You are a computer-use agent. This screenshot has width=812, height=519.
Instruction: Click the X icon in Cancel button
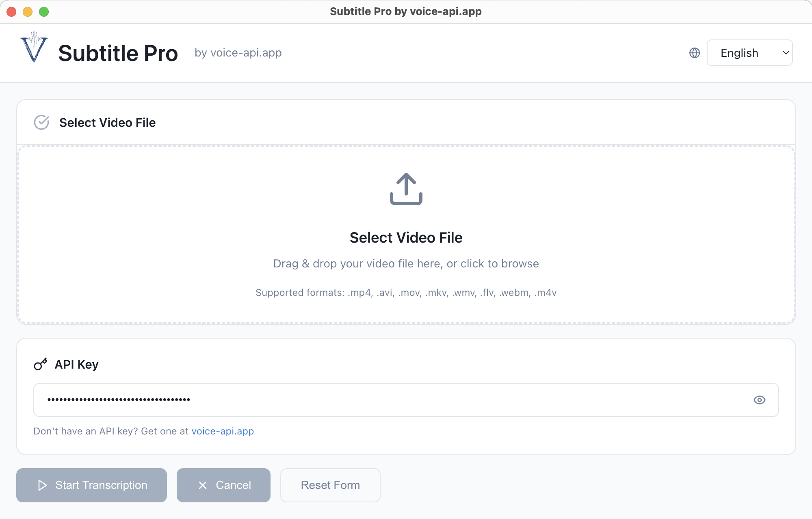pos(203,485)
